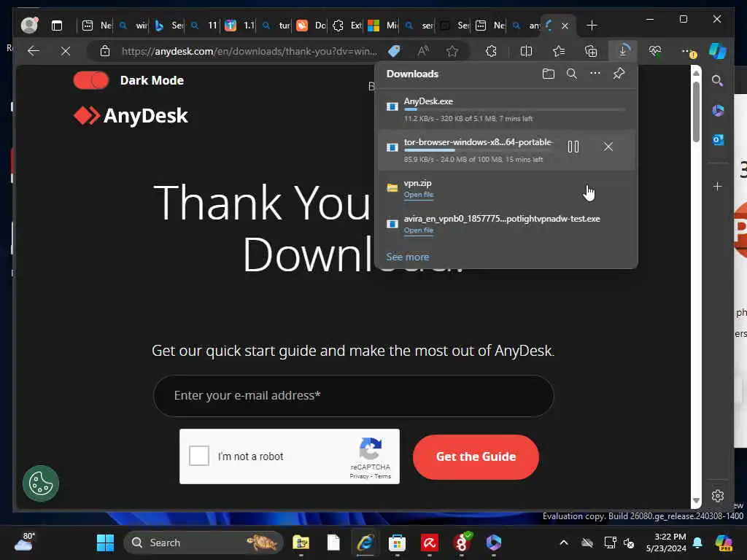Open Edge Settings and more menu
This screenshot has width=747, height=560.
click(x=688, y=51)
